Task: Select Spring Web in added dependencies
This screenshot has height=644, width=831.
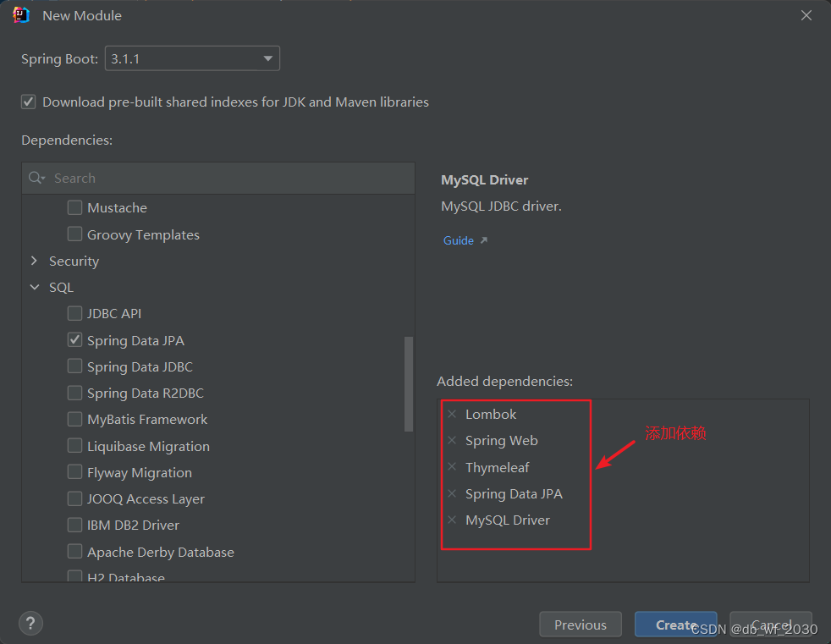Action: tap(501, 440)
